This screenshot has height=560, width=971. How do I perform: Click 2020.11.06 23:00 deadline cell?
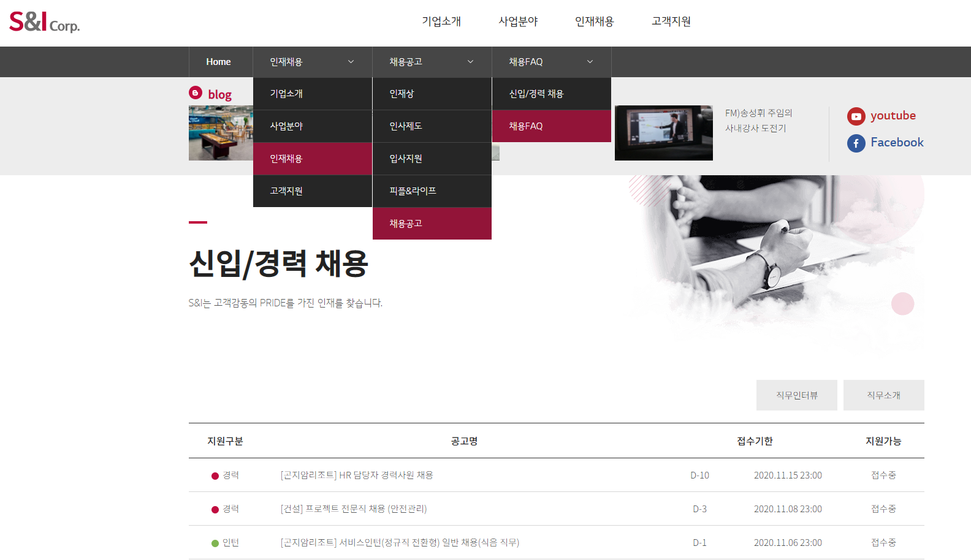pyautogui.click(x=788, y=543)
